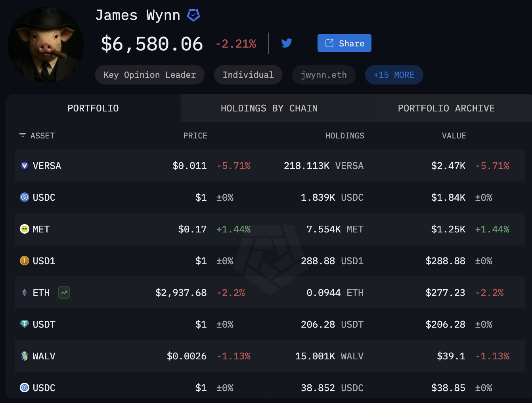
Task: Click the USDC coin icon
Action: click(24, 197)
